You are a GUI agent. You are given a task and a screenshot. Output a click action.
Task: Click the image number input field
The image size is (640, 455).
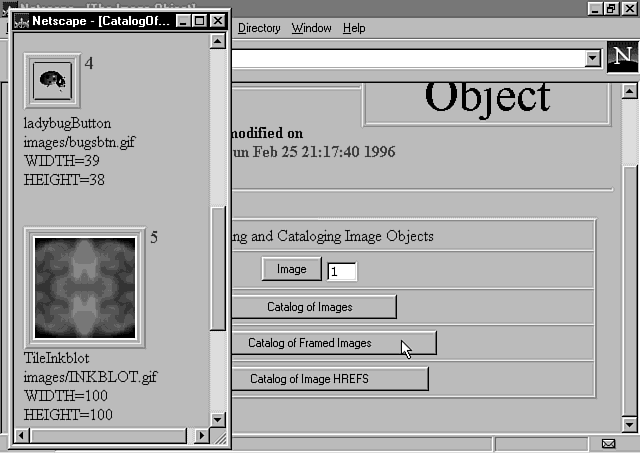[342, 271]
